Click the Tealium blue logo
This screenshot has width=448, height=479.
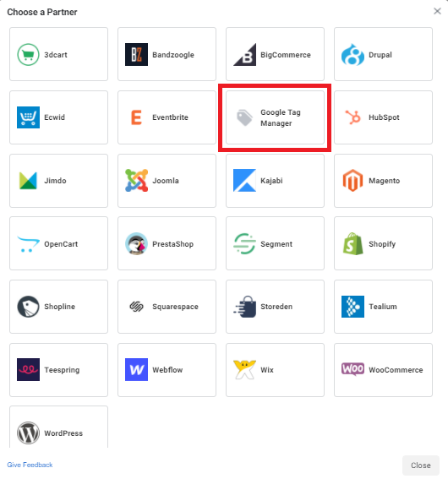pyautogui.click(x=352, y=307)
